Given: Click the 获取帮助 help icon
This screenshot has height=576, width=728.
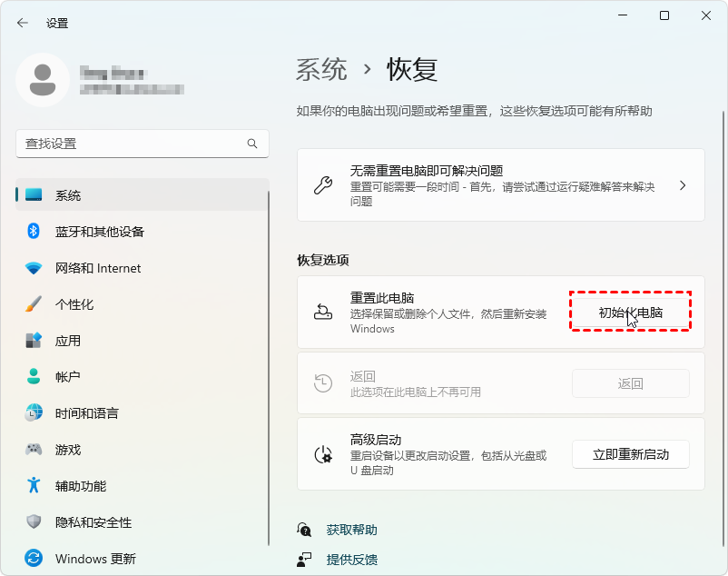Looking at the screenshot, I should point(304,530).
